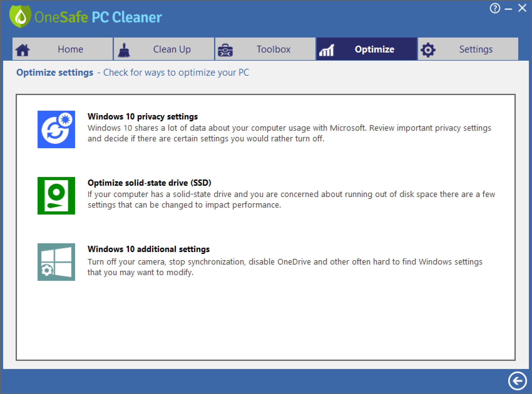This screenshot has height=394, width=532.
Task: Click the SSD optimization description text
Action: point(291,200)
